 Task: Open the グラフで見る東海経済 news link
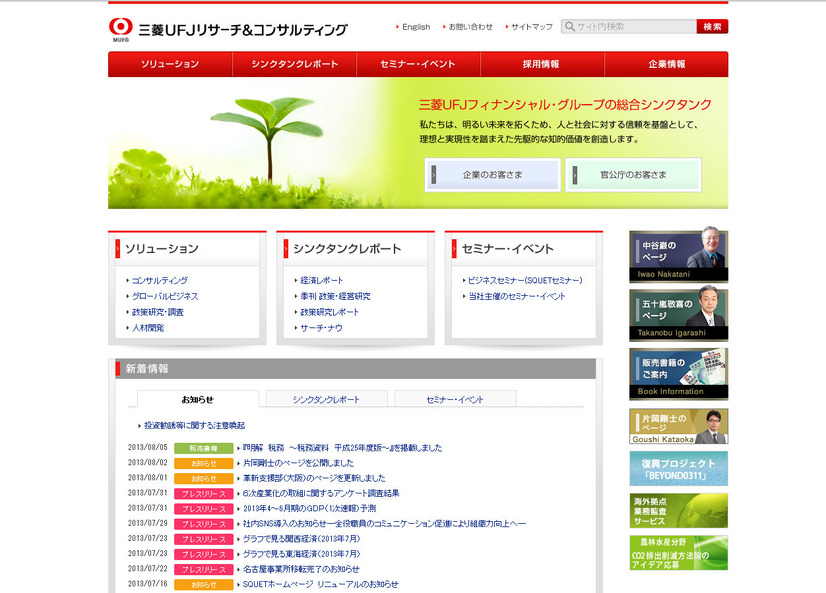click(x=301, y=554)
